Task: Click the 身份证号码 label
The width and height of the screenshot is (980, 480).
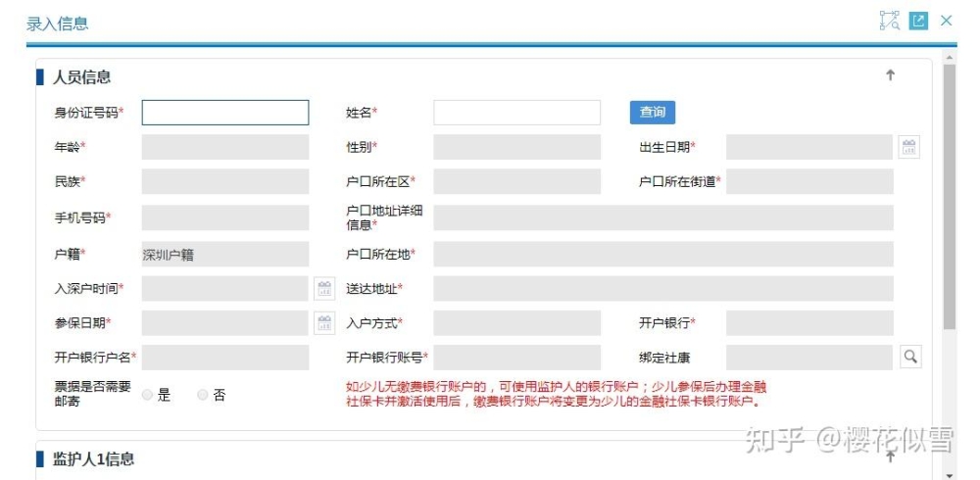Action: click(89, 113)
